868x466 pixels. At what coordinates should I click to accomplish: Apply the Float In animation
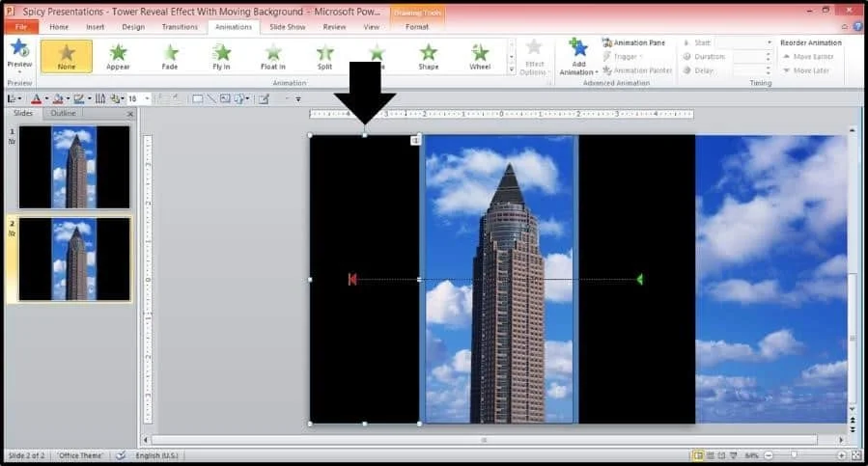click(x=273, y=57)
